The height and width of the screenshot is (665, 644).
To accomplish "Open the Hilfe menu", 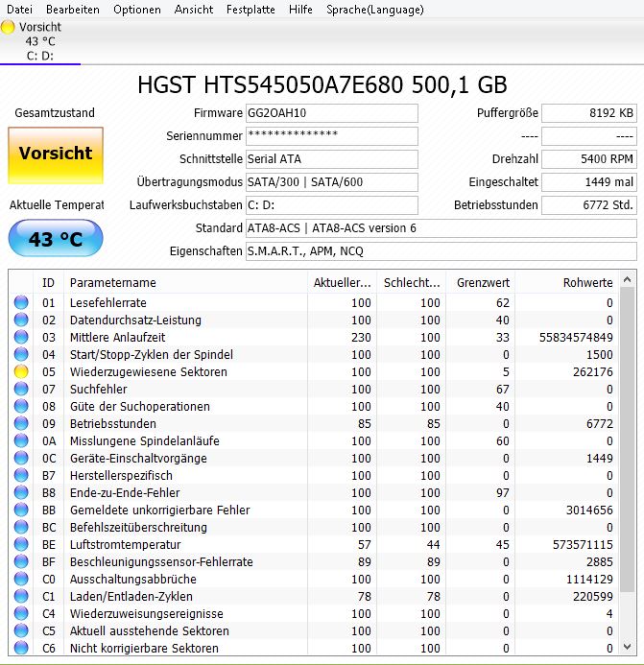I will coord(300,10).
